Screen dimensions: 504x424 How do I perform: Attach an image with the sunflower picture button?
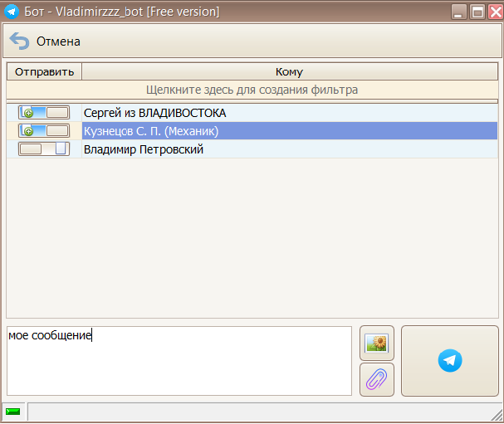(377, 343)
